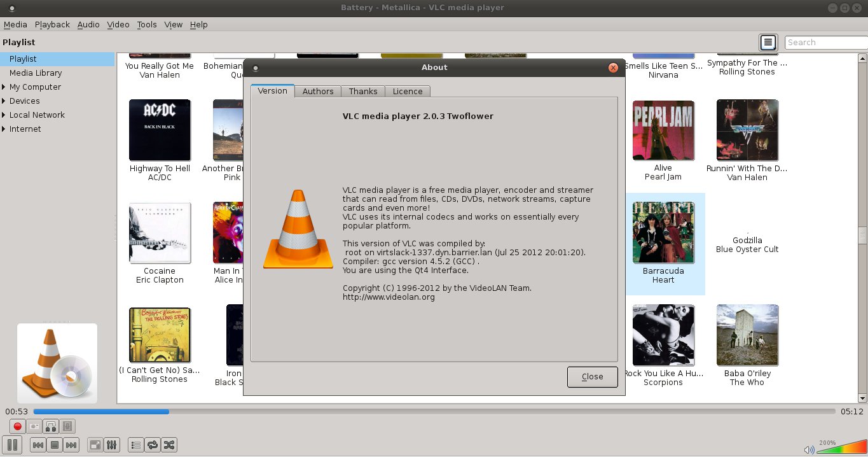Image resolution: width=868 pixels, height=457 pixels.
Task: Click the A-B loop button
Action: 51,426
